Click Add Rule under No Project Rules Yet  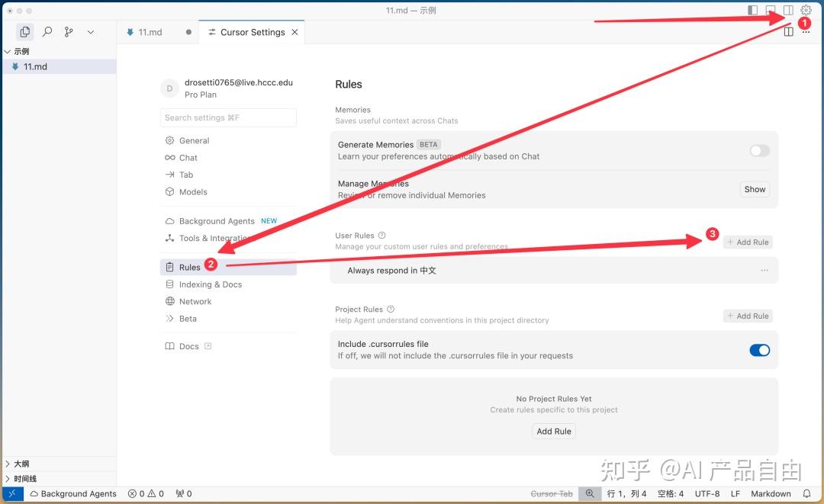pyautogui.click(x=554, y=432)
